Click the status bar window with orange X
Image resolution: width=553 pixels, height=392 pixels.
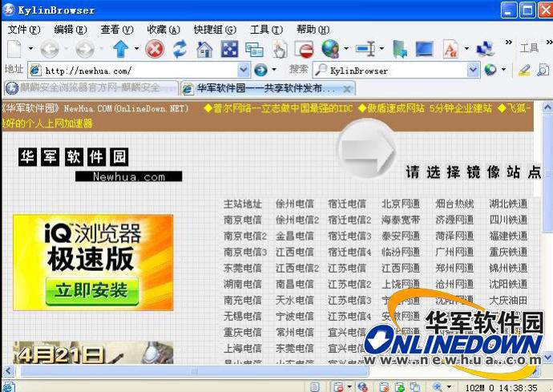click(x=384, y=386)
